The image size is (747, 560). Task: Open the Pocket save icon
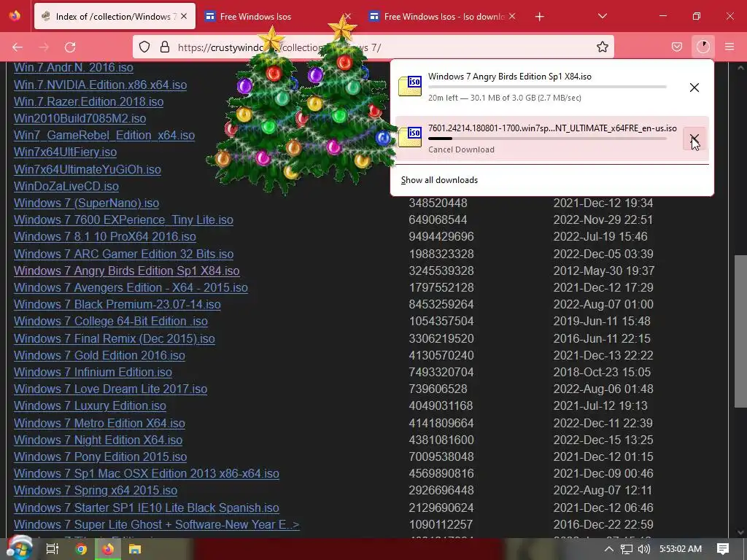click(x=677, y=47)
